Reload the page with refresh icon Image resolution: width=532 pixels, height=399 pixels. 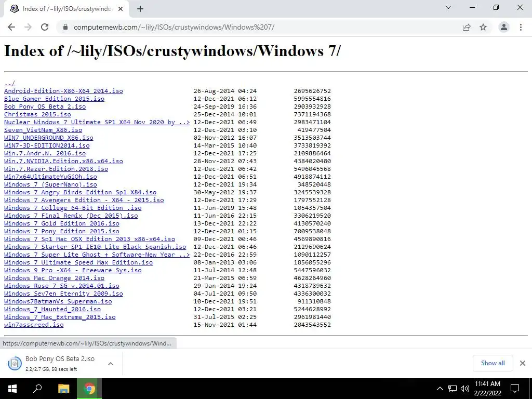click(45, 27)
